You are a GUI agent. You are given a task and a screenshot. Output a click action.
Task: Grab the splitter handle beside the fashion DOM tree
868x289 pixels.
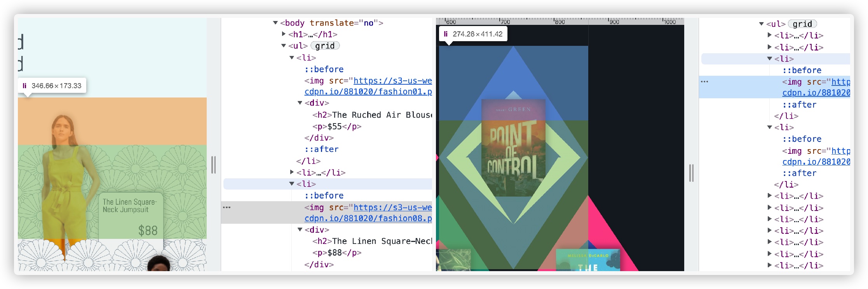coord(213,165)
